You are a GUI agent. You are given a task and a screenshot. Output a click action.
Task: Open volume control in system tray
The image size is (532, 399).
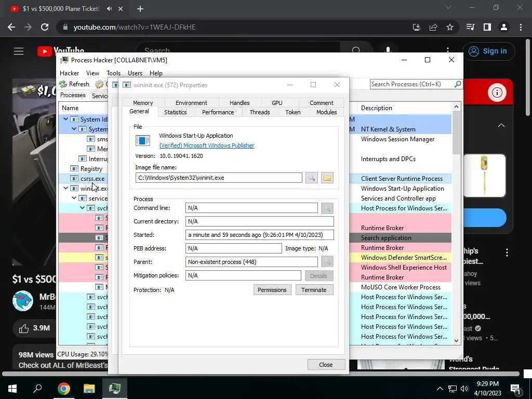tap(464, 389)
